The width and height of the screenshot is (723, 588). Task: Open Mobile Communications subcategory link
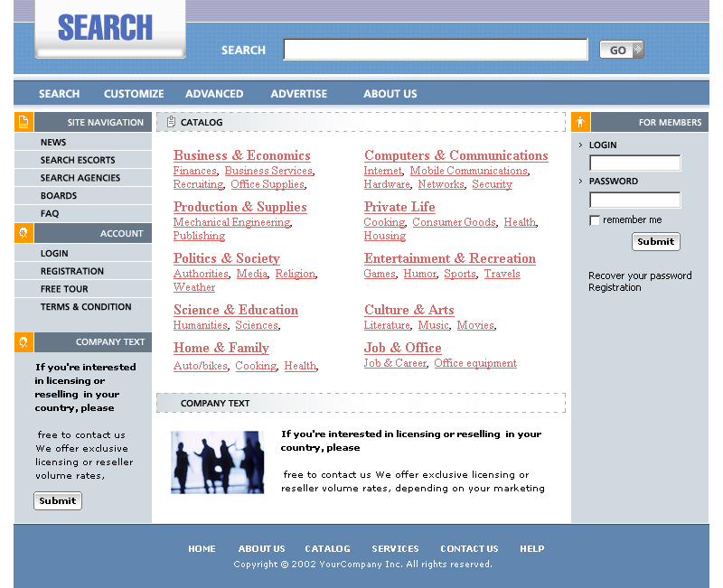point(468,171)
